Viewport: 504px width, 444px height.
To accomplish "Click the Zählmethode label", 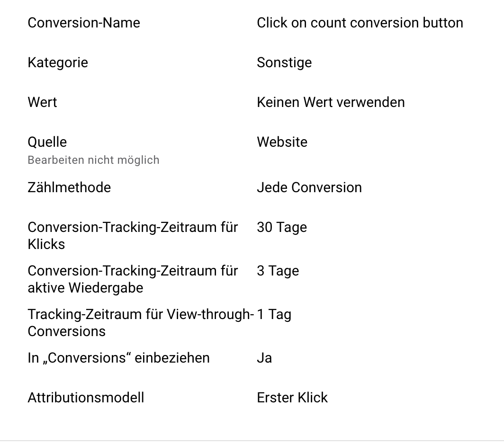I will [x=69, y=187].
